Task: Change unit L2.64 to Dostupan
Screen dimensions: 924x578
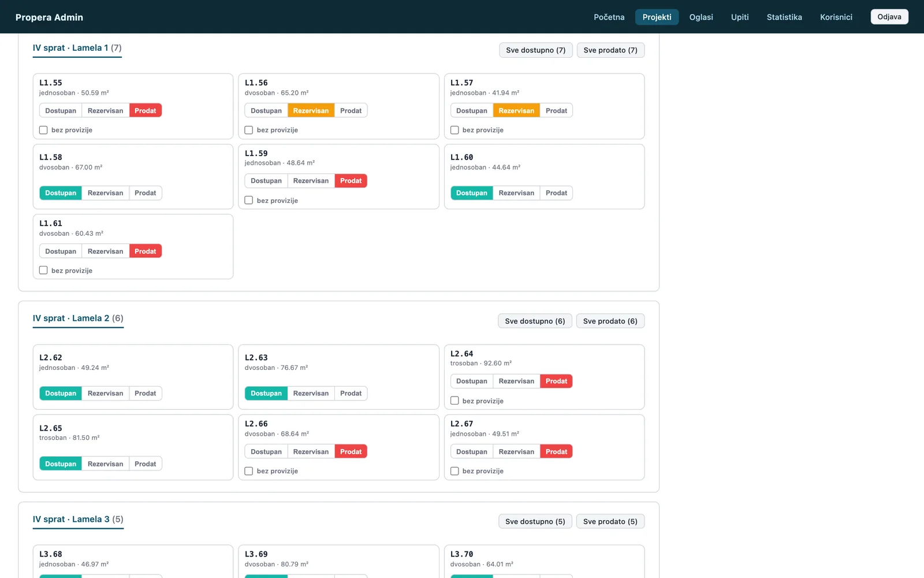Action: (472, 381)
